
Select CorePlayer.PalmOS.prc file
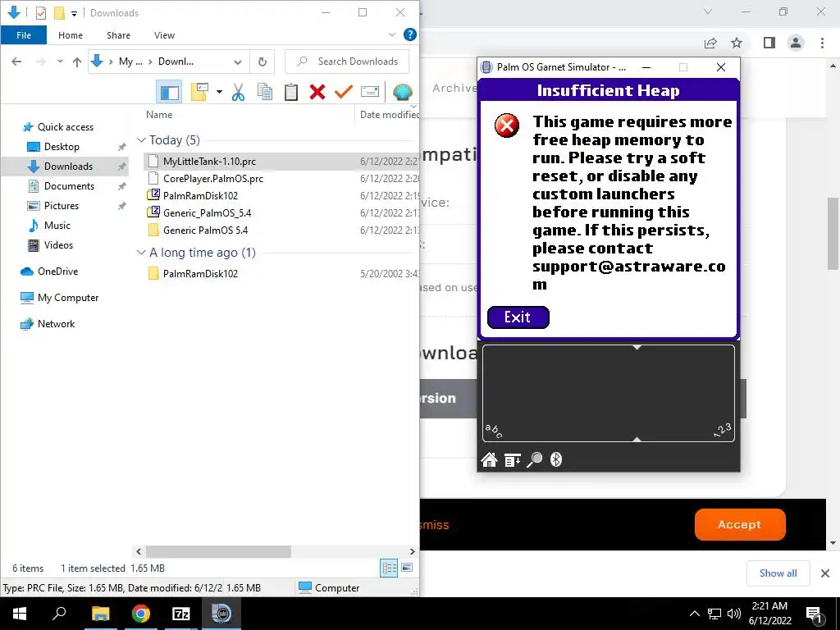tap(212, 178)
